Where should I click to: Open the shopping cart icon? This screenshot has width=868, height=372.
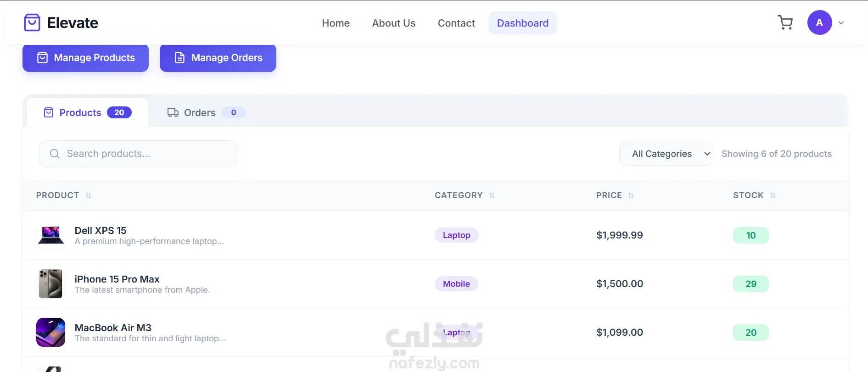coord(785,22)
